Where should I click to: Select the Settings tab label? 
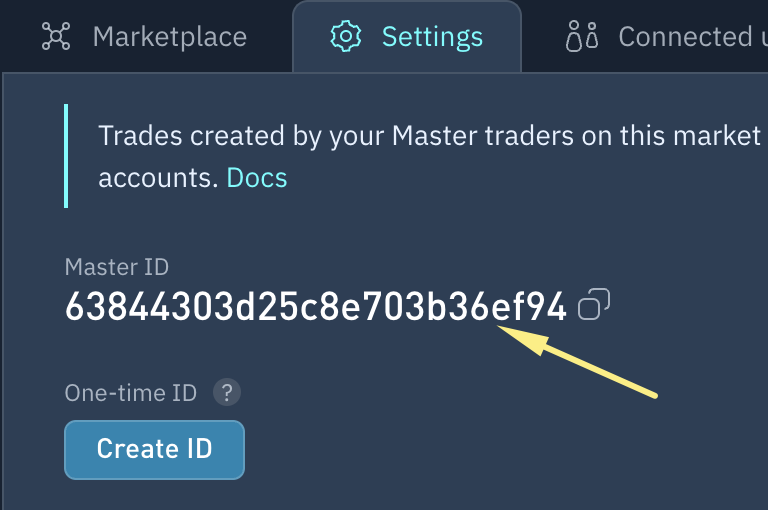coord(432,37)
